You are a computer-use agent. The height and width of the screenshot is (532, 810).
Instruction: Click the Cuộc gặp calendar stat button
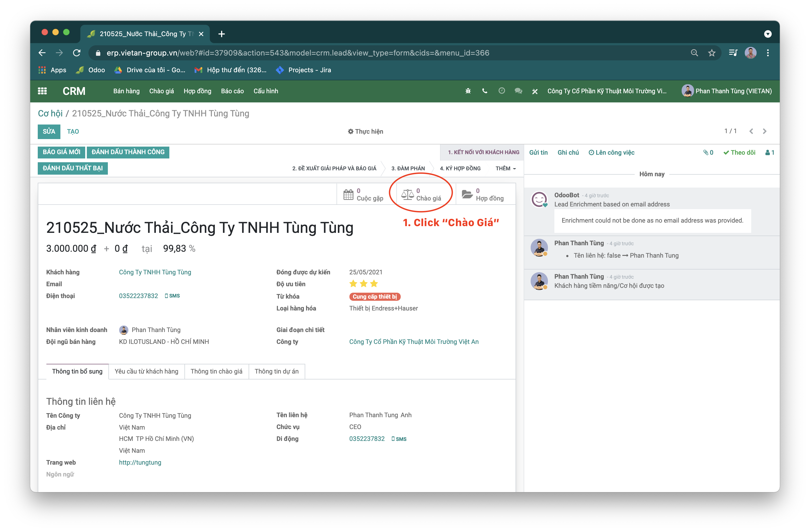pos(363,195)
